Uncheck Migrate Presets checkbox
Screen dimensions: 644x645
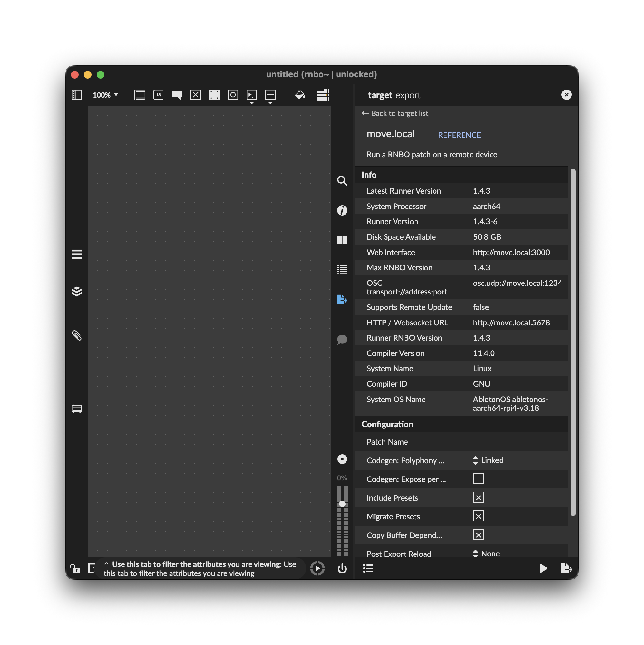point(478,516)
